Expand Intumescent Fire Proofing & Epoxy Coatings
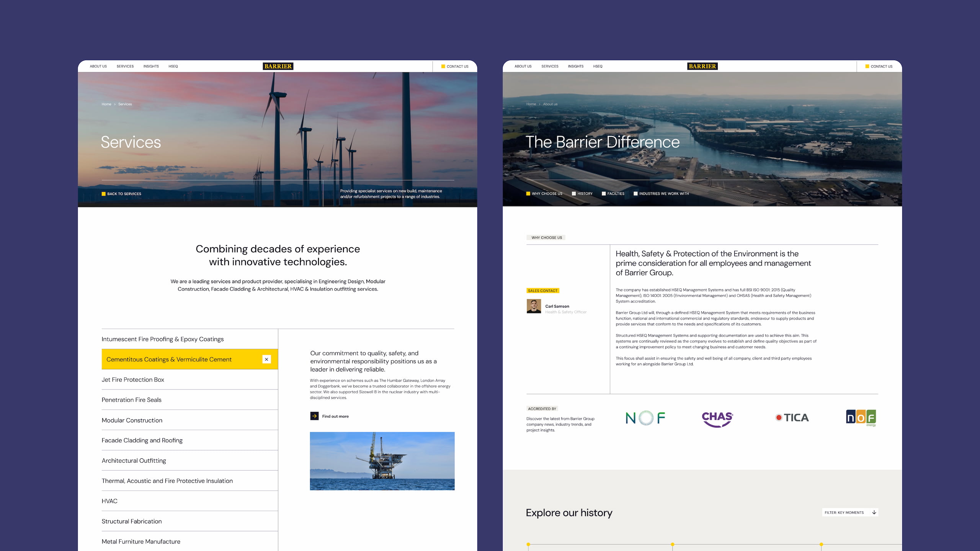 tap(163, 339)
